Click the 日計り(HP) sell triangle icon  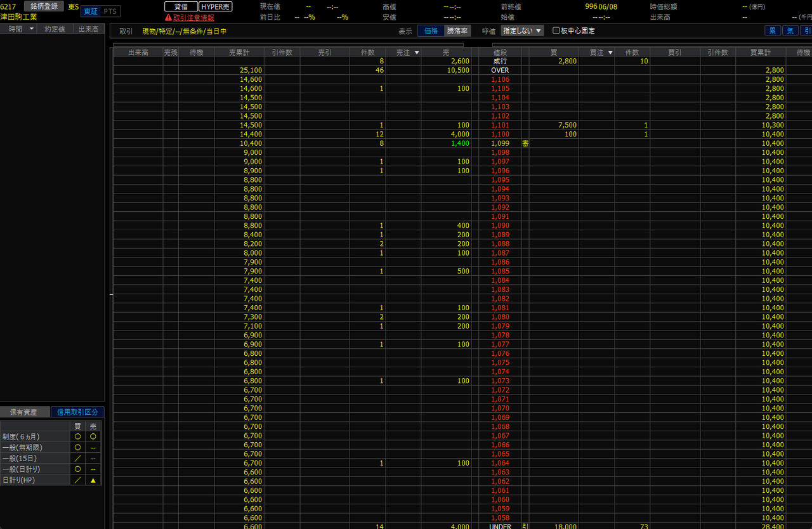[x=93, y=480]
